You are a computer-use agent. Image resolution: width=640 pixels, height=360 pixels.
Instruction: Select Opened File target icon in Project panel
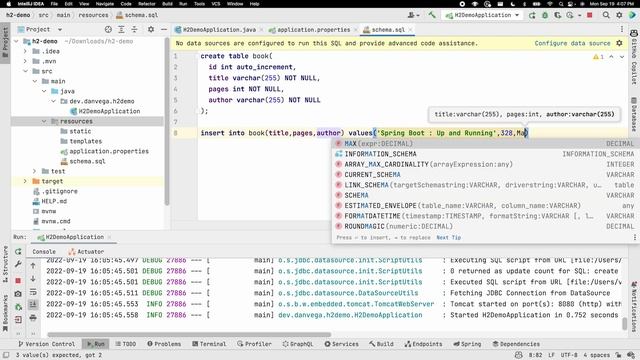click(x=108, y=29)
